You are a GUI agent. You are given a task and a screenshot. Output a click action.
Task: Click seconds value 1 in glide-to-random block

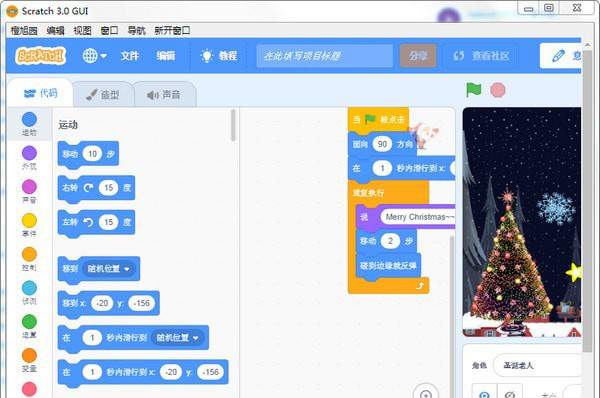coord(92,338)
